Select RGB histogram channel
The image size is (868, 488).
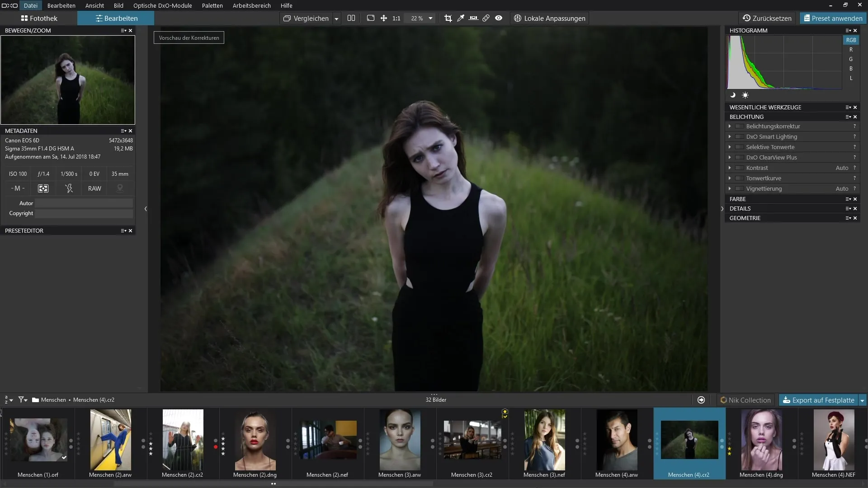tap(851, 40)
